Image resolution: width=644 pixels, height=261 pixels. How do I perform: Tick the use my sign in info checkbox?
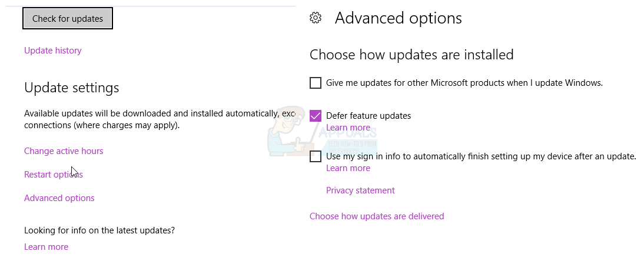point(316,156)
